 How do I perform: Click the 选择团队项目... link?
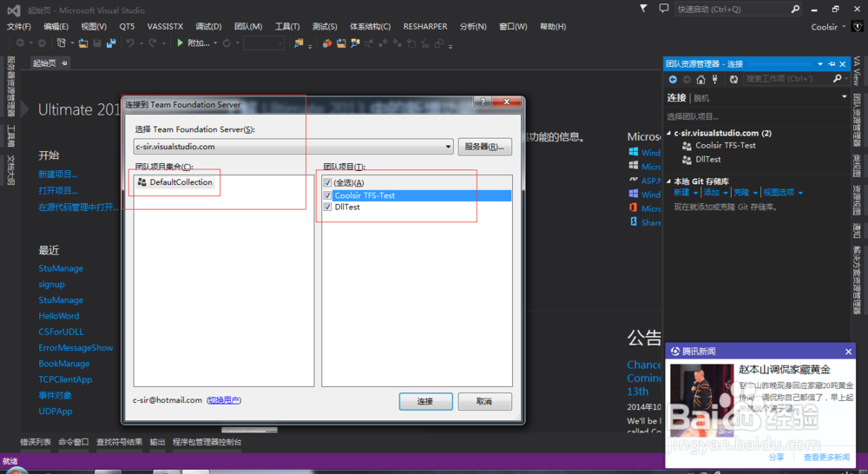click(x=693, y=117)
